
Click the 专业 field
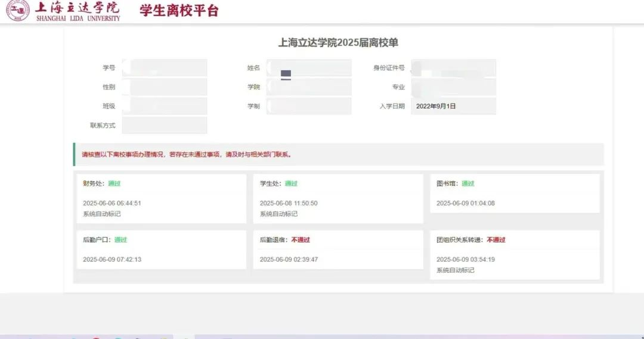(x=453, y=87)
